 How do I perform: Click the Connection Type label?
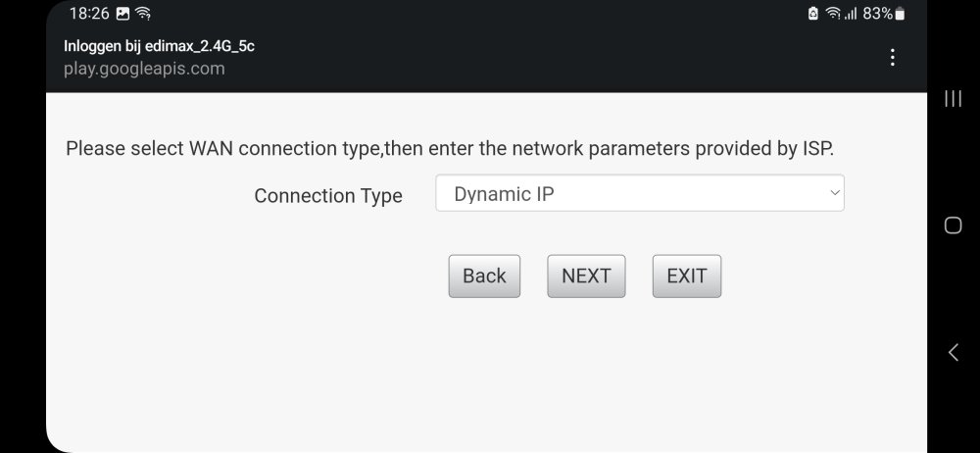(x=328, y=195)
